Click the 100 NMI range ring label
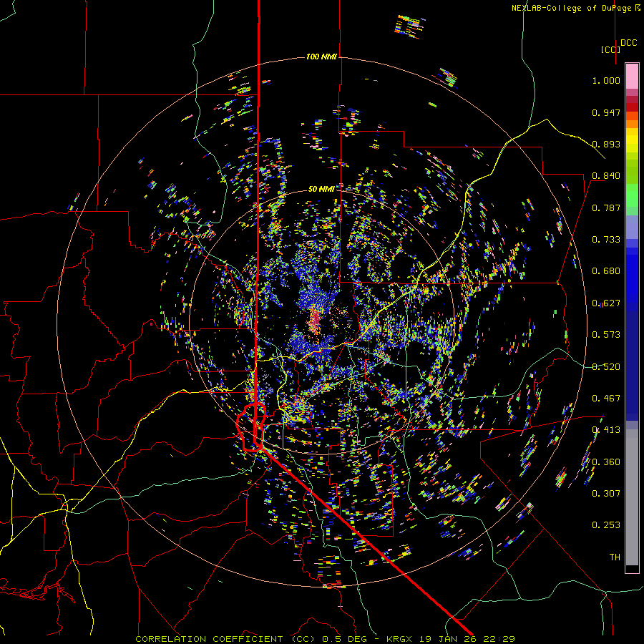Image resolution: width=644 pixels, height=644 pixels. [321, 57]
